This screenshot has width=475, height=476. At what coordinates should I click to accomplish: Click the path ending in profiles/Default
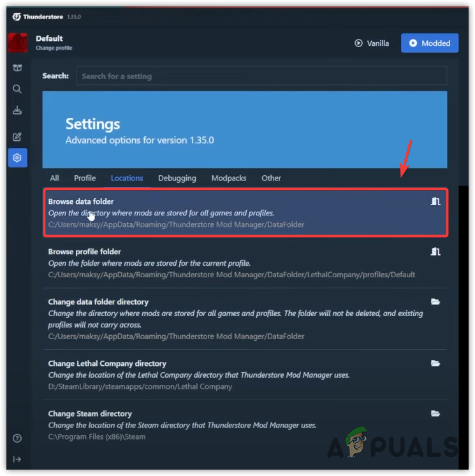click(x=231, y=275)
